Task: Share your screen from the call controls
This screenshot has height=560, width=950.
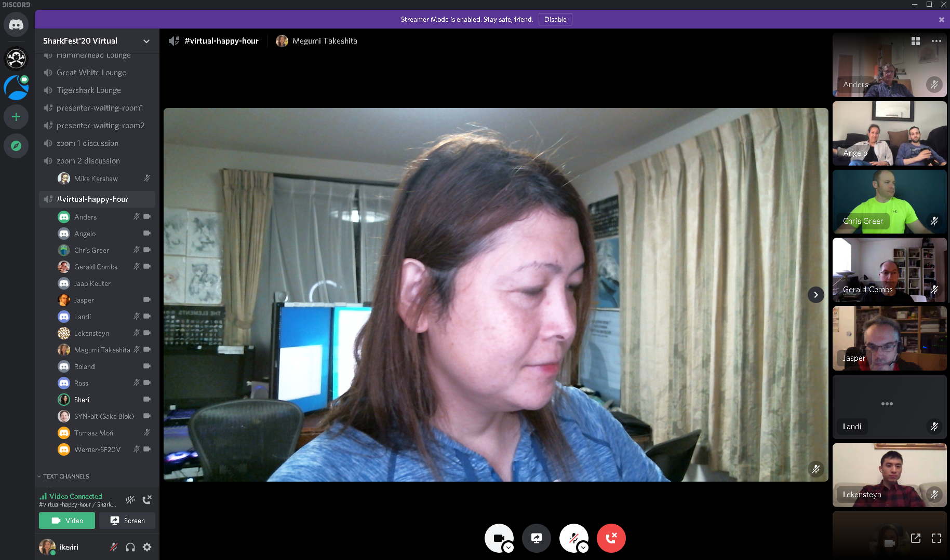Action: pos(536,538)
